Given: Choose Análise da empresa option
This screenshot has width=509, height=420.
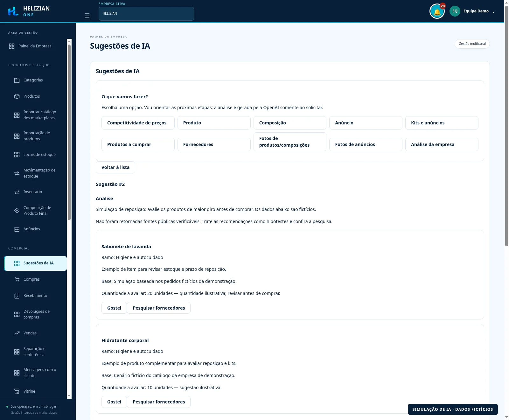Looking at the screenshot, I should point(442,144).
